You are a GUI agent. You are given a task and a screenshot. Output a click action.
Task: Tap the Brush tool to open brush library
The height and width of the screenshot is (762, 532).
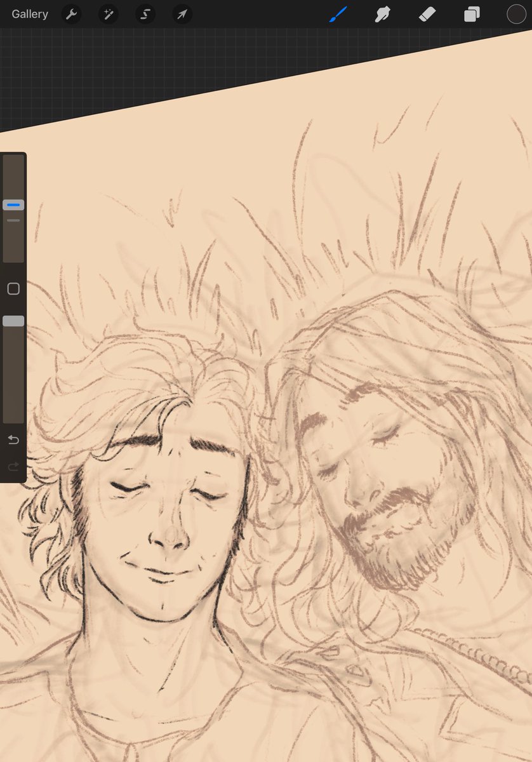pyautogui.click(x=337, y=14)
